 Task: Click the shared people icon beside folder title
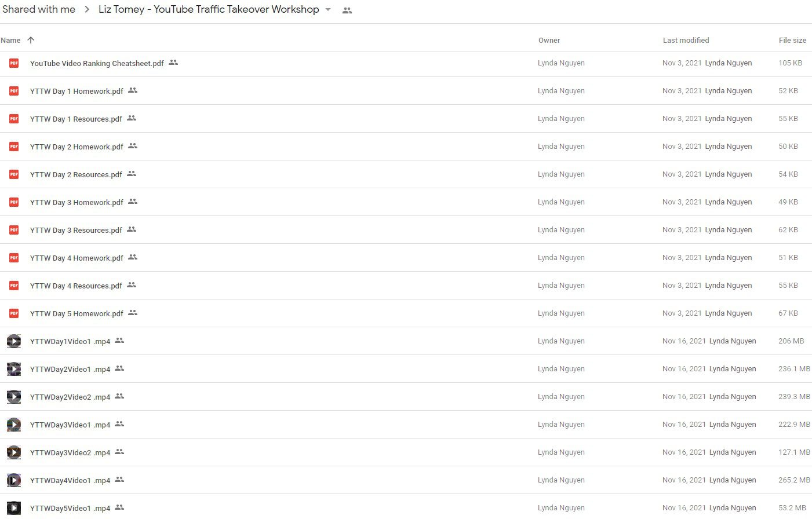(x=347, y=10)
